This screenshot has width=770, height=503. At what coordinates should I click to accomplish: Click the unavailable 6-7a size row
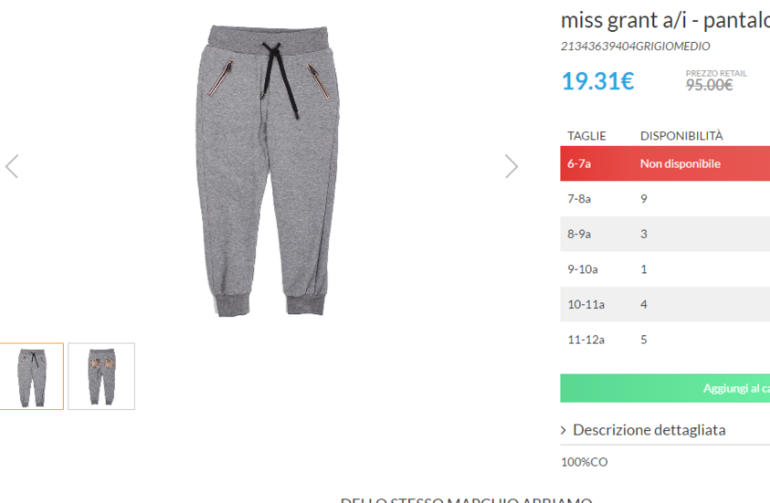point(665,164)
